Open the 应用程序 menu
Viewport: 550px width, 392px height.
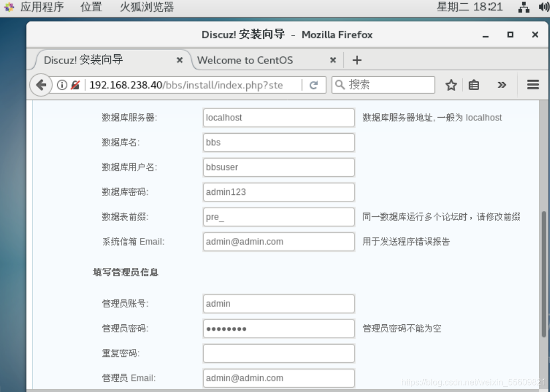[x=42, y=7]
